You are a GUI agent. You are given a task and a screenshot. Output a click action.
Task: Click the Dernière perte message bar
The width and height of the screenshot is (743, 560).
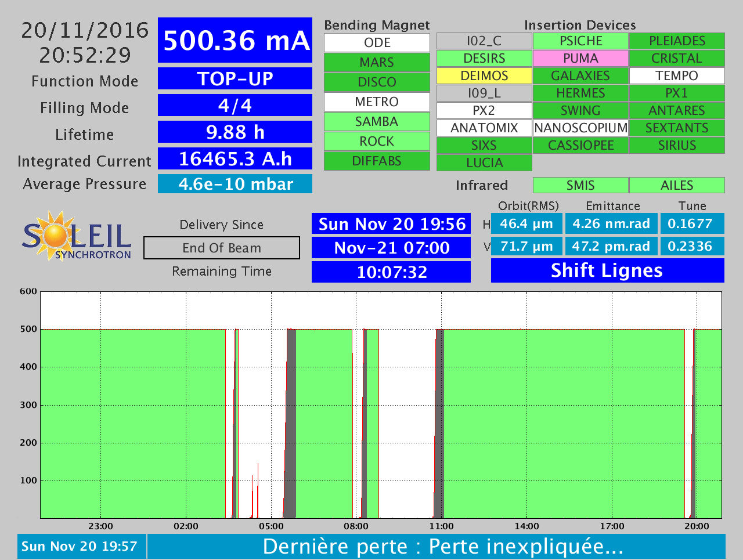point(437,546)
